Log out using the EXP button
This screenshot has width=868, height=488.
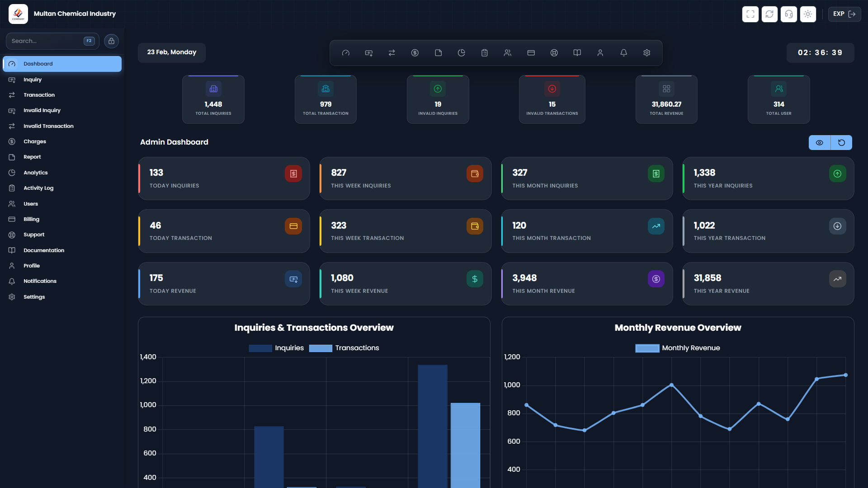[x=844, y=14]
